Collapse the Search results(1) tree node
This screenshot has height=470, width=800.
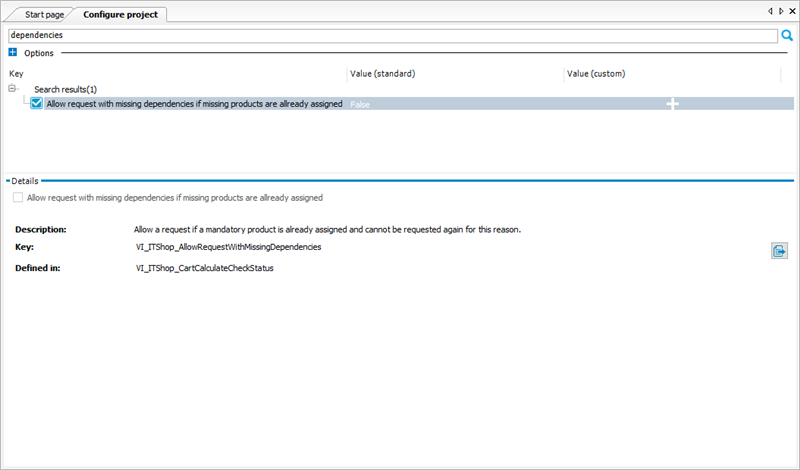(x=12, y=88)
